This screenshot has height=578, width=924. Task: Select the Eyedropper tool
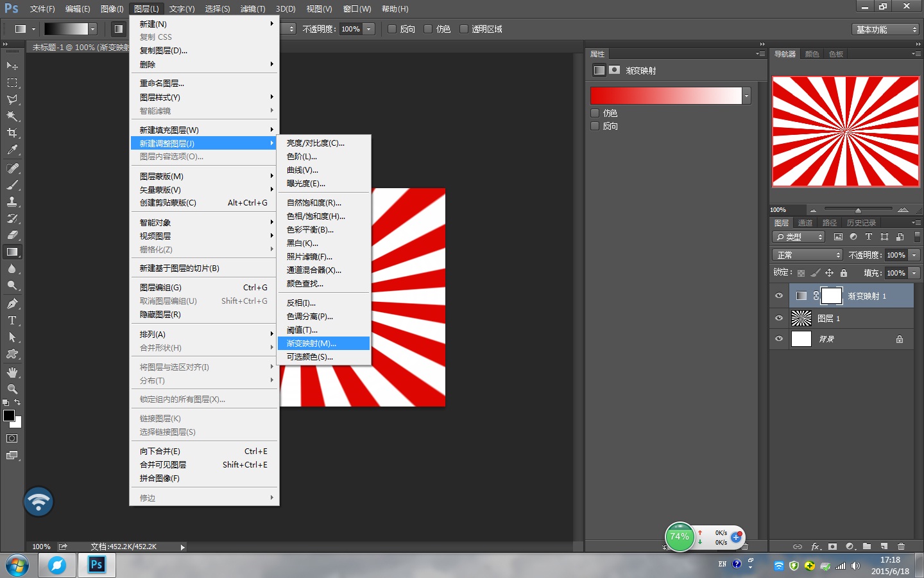click(12, 150)
